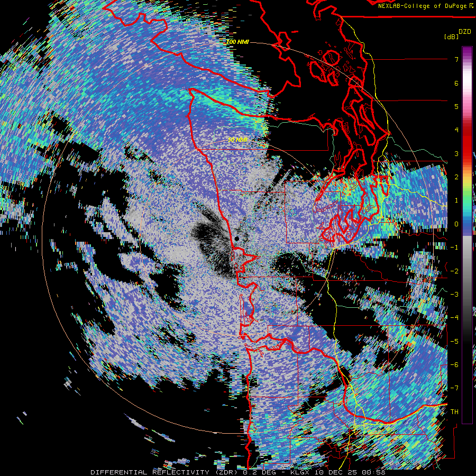The image size is (476, 476).
Task: Click the -1 dB scale label
Action: pos(454,248)
